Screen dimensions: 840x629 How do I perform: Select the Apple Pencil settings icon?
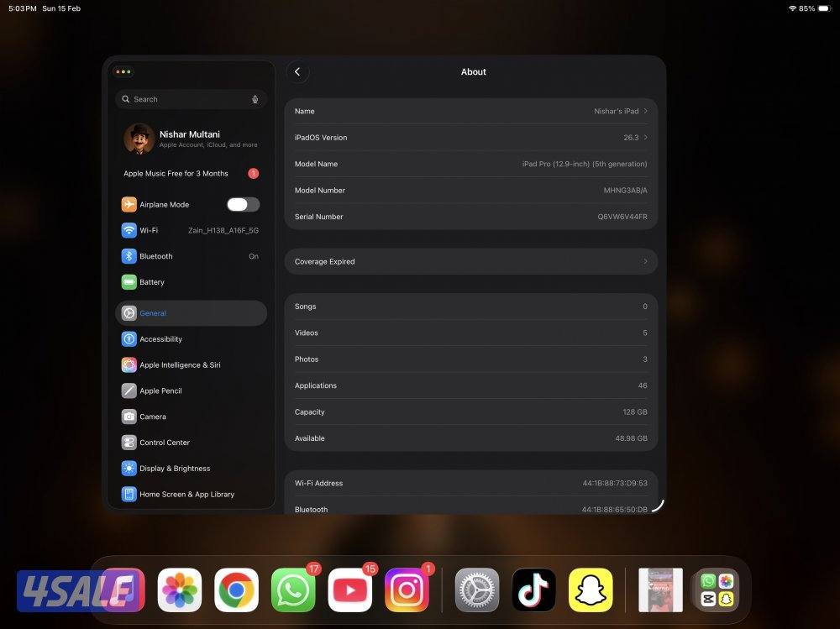(x=128, y=391)
